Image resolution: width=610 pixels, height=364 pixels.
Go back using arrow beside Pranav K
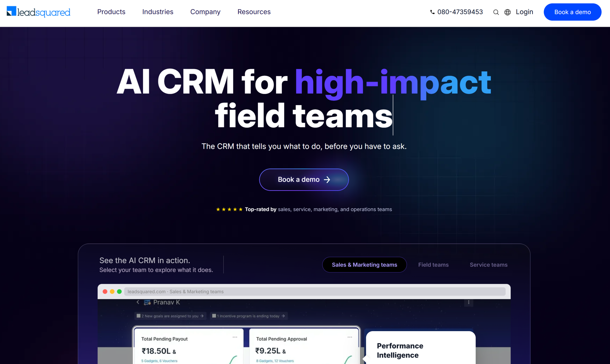138,302
